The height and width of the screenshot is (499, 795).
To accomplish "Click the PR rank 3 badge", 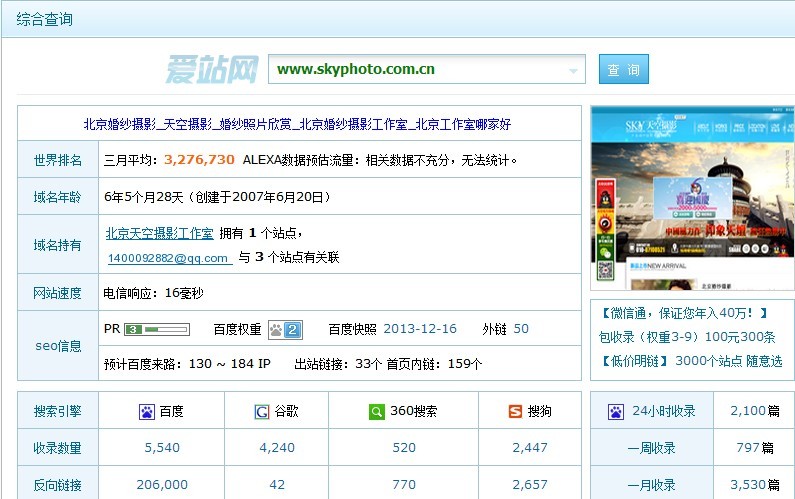I will pyautogui.click(x=133, y=330).
